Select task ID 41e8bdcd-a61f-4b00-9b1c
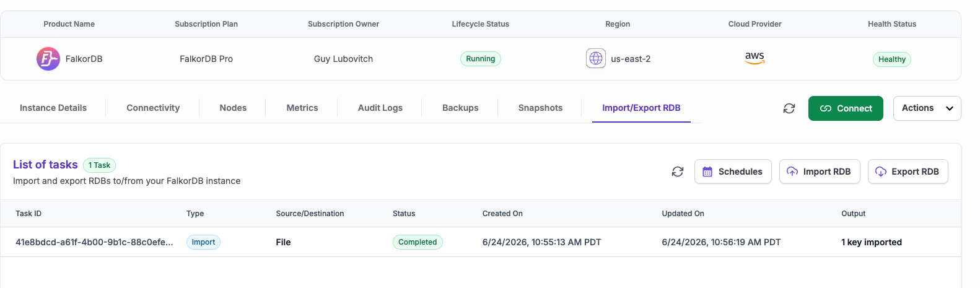 pos(94,242)
